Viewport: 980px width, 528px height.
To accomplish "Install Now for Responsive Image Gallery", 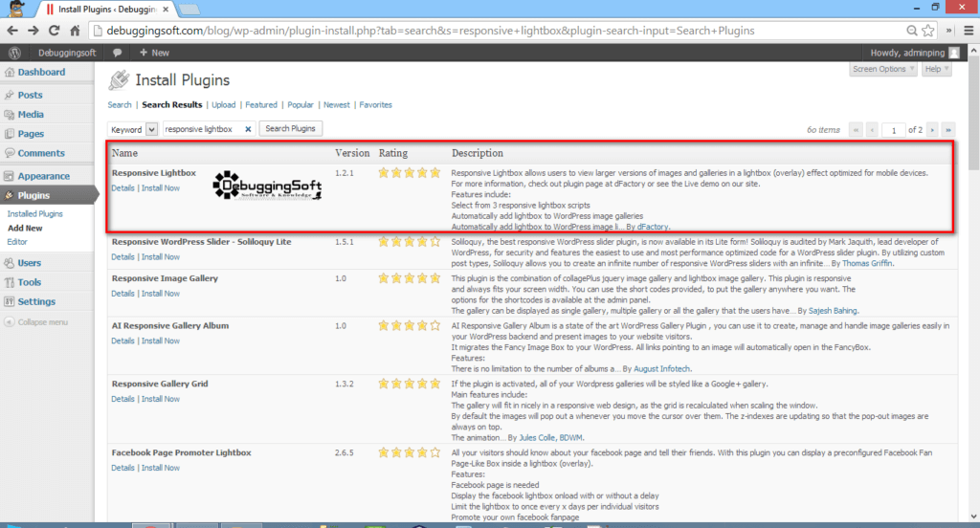I will click(161, 294).
